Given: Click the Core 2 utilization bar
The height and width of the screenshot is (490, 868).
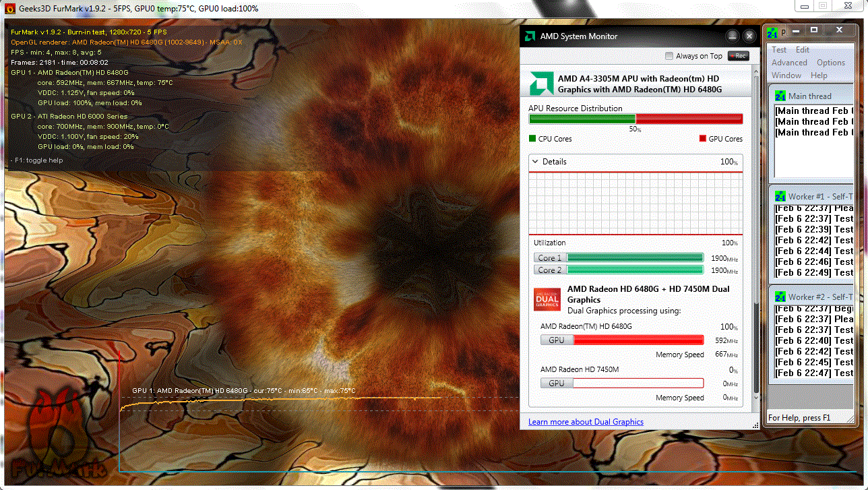Looking at the screenshot, I should point(635,270).
